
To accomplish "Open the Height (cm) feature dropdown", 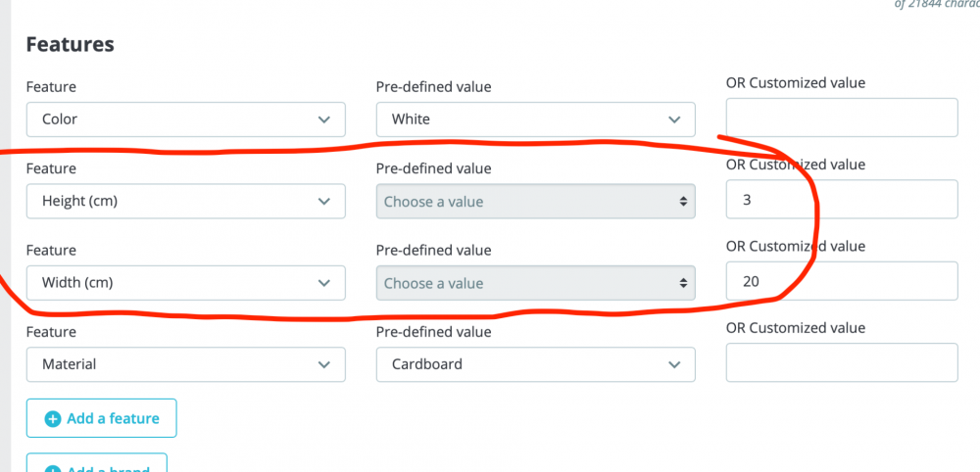I will [x=185, y=202].
